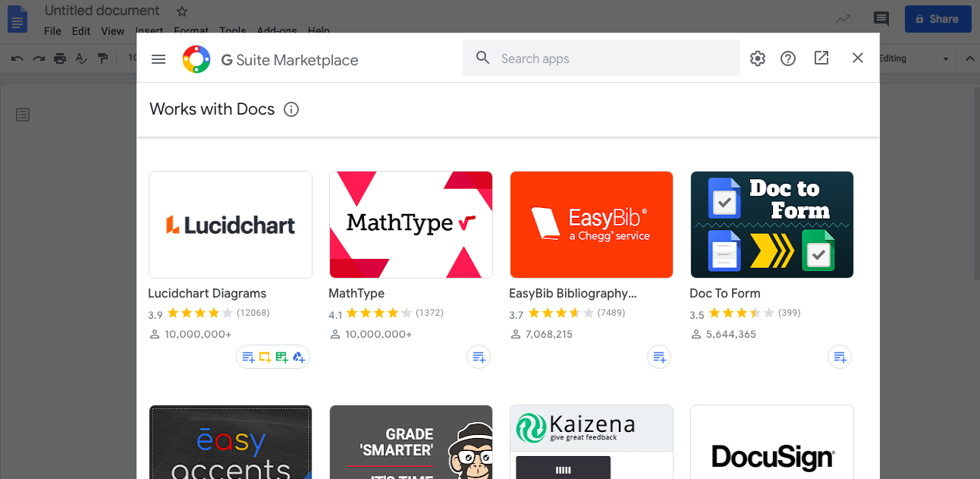
Task: Click EasyBib Docs add-on icon
Action: point(659,357)
